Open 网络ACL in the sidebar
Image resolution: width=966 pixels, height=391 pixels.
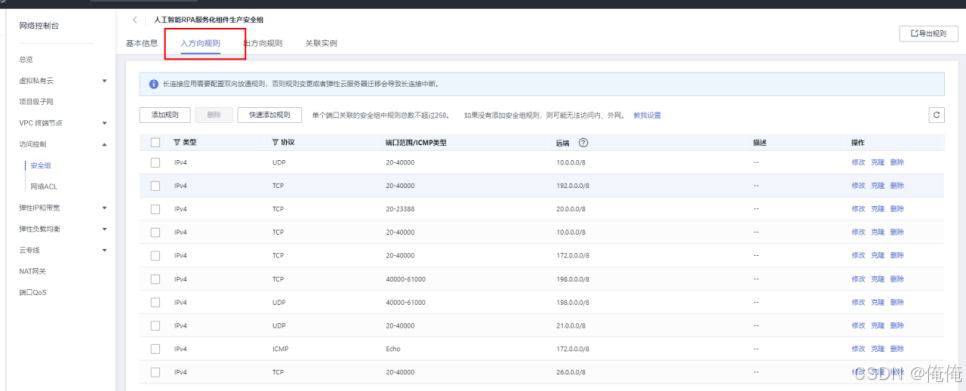point(44,186)
